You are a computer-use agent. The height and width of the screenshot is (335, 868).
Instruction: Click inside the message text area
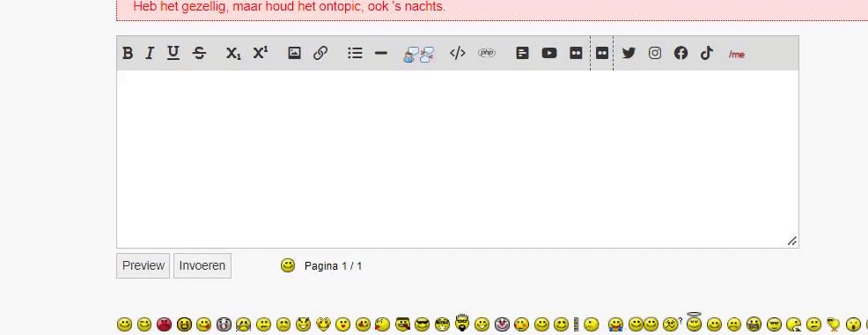pos(457,159)
